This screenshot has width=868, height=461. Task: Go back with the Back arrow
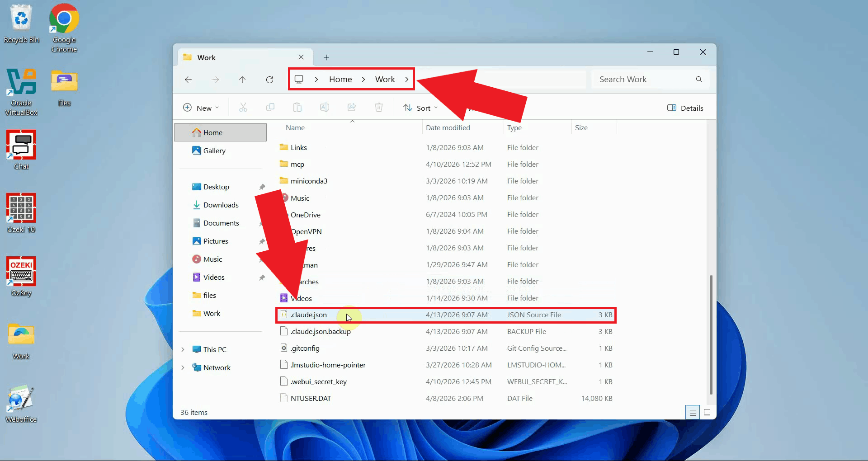coord(188,80)
